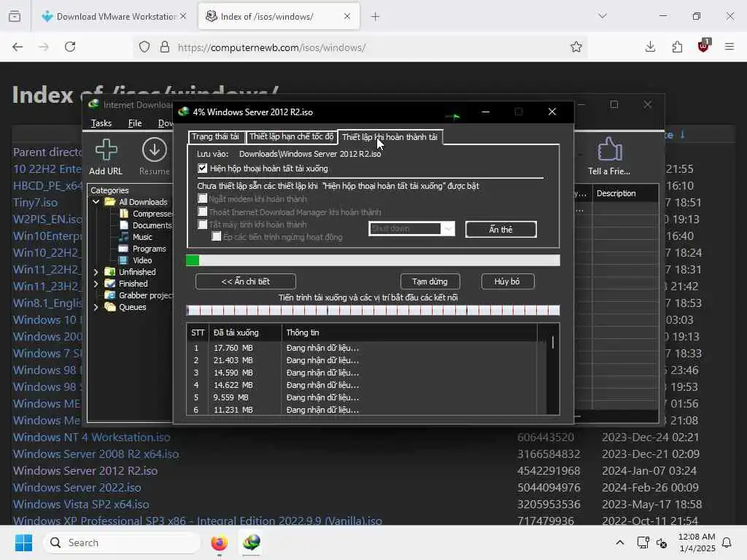Image resolution: width=747 pixels, height=560 pixels.
Task: Toggle 'Thoát Internet Download Manager khi hoàn thành' checkbox
Action: [203, 211]
